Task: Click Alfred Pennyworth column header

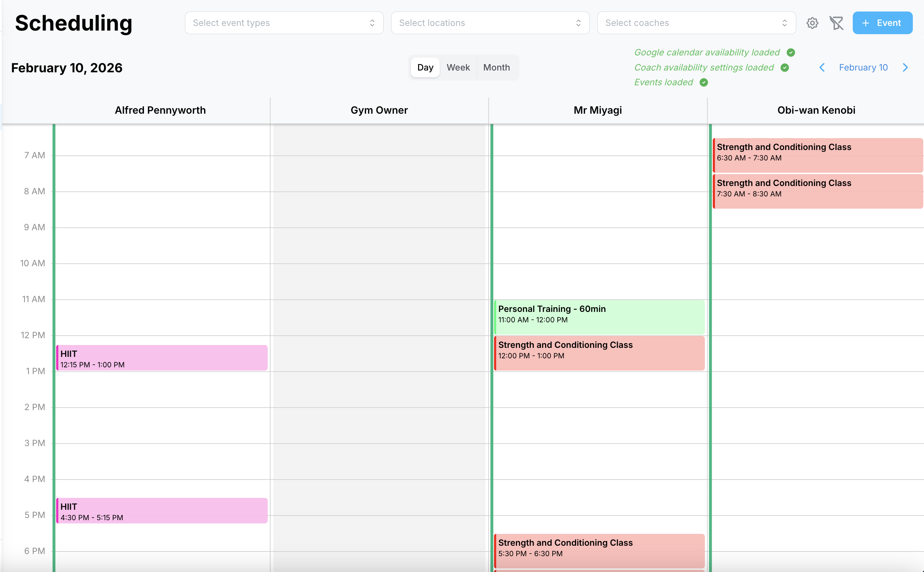Action: coord(160,110)
